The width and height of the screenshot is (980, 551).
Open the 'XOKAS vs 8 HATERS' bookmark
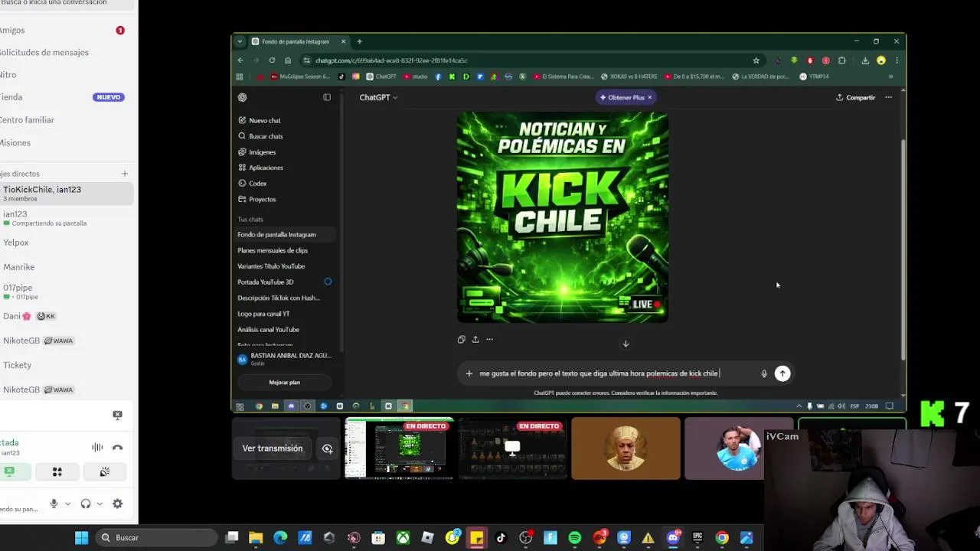point(629,77)
